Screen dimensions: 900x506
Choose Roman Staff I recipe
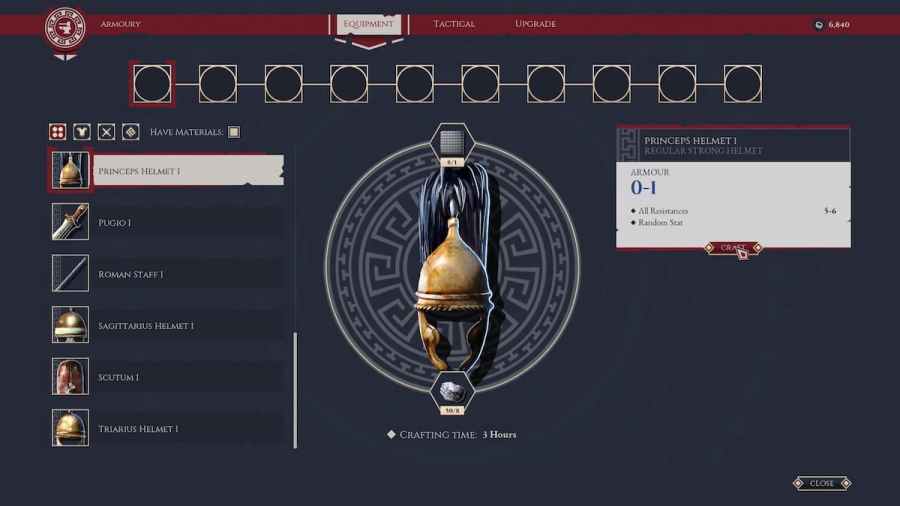[x=188, y=274]
